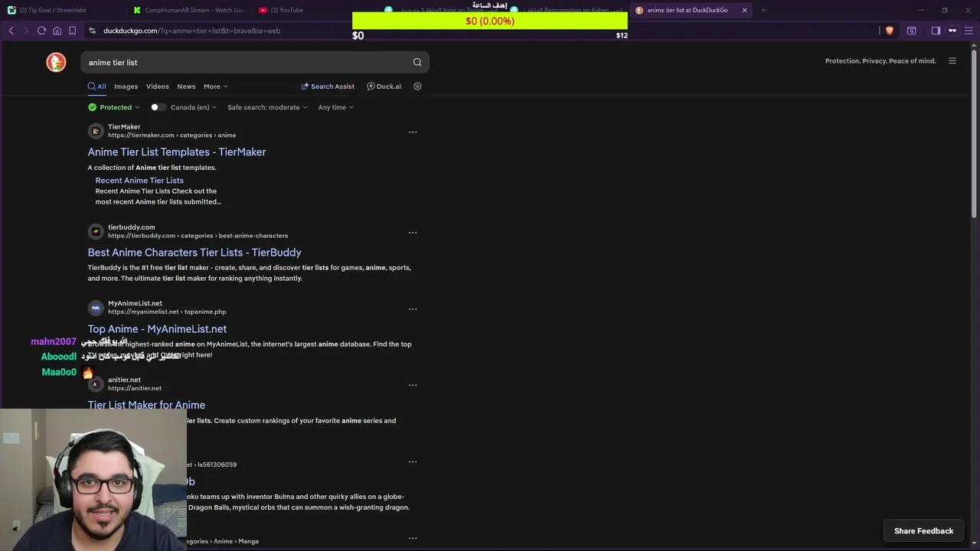
Task: Open Search Assist
Action: pyautogui.click(x=328, y=86)
